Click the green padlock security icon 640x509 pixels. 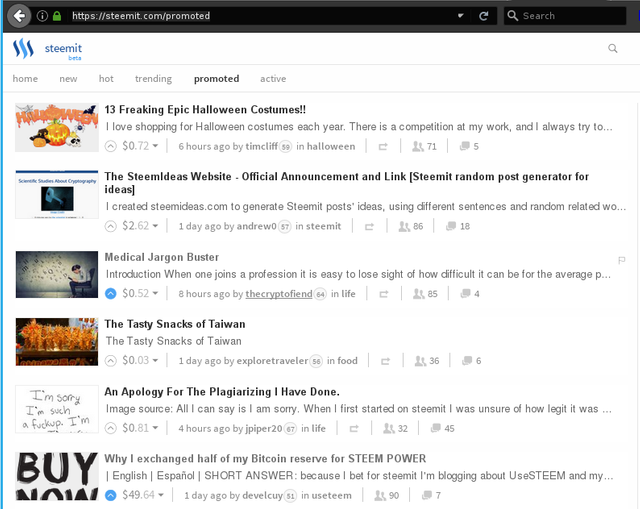pos(57,16)
